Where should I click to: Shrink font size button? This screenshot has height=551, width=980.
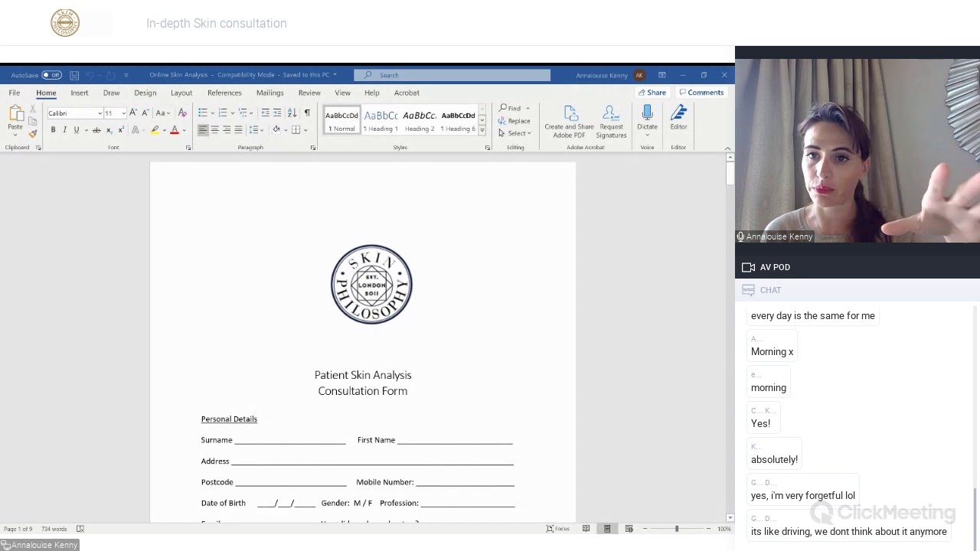click(145, 113)
